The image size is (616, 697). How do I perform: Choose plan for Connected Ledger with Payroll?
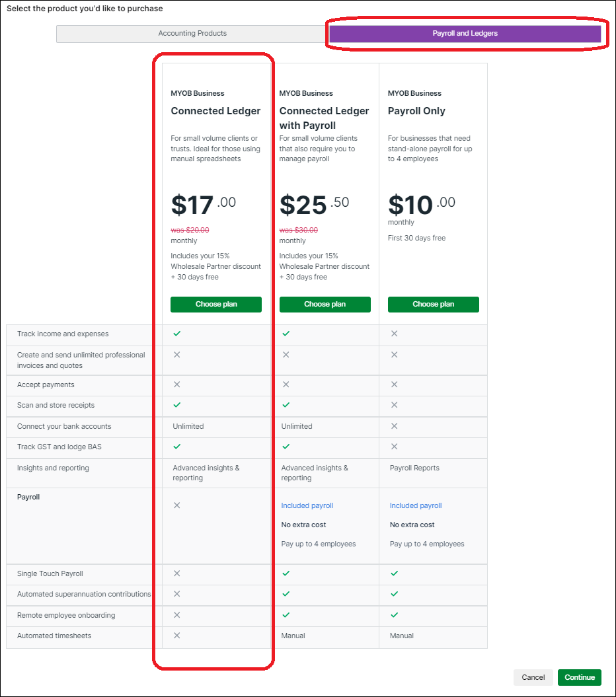point(325,305)
